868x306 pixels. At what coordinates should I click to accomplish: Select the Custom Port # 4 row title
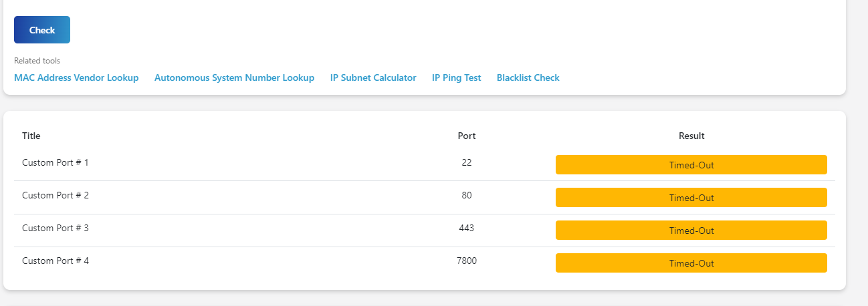[x=56, y=261]
